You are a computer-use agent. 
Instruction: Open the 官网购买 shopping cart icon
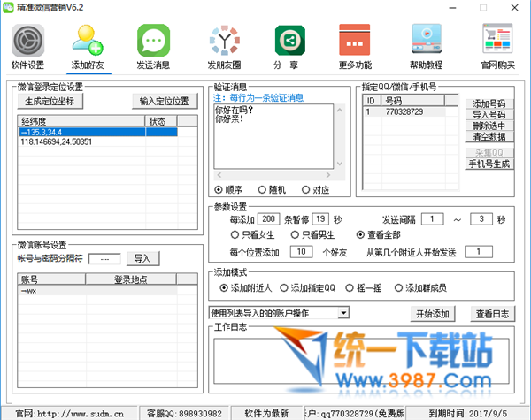497,39
